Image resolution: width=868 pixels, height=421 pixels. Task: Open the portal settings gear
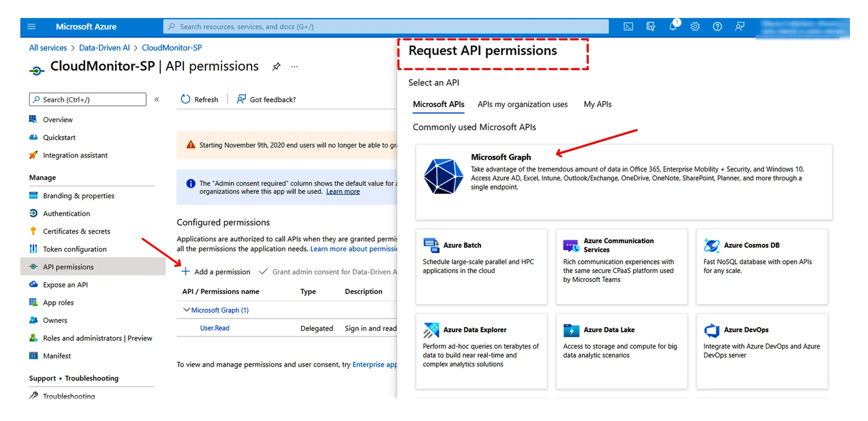click(695, 27)
